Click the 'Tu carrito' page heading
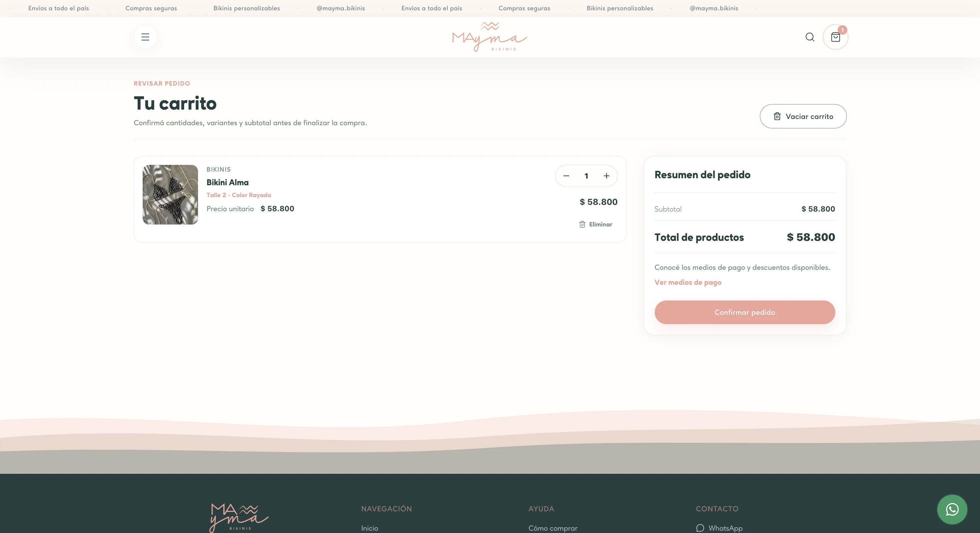 pyautogui.click(x=175, y=103)
